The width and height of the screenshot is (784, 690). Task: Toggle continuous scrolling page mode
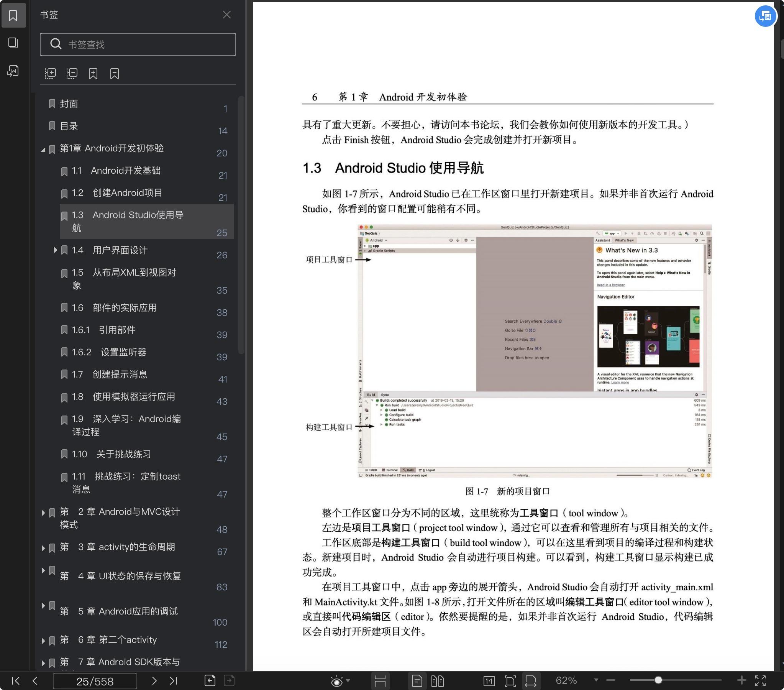[x=380, y=681]
